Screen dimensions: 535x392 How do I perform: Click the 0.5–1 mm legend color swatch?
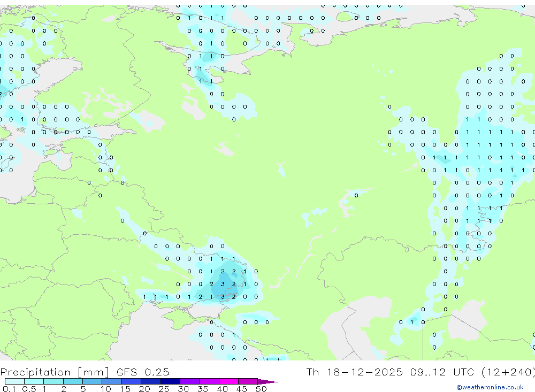pyautogui.click(x=34, y=381)
